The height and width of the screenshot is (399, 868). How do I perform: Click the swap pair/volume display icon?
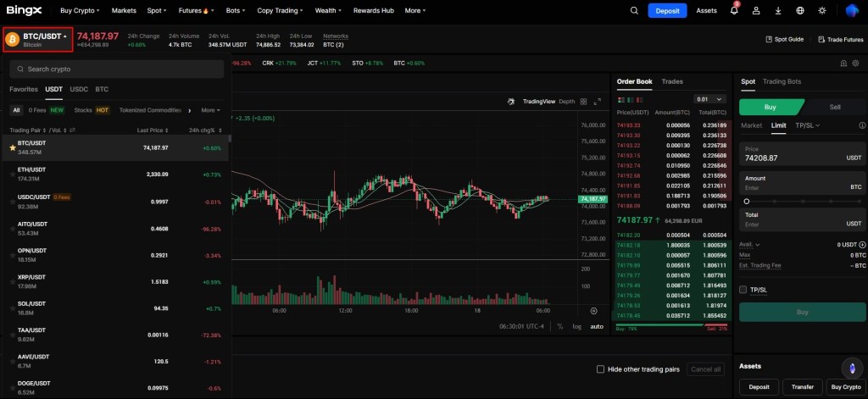click(72, 130)
